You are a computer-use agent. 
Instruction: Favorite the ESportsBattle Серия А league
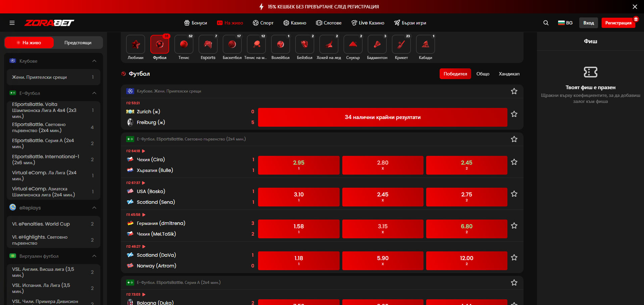coord(514,283)
